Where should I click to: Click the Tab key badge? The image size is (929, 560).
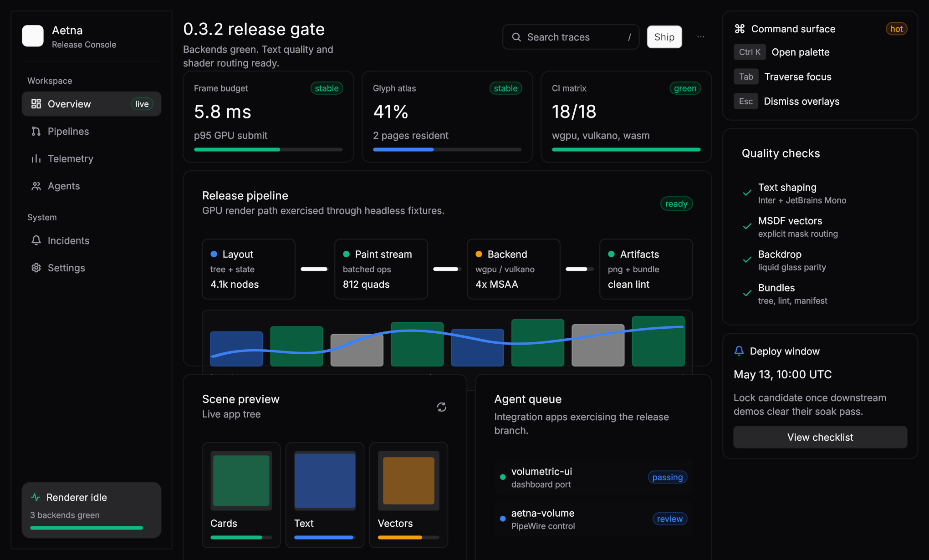tap(746, 76)
